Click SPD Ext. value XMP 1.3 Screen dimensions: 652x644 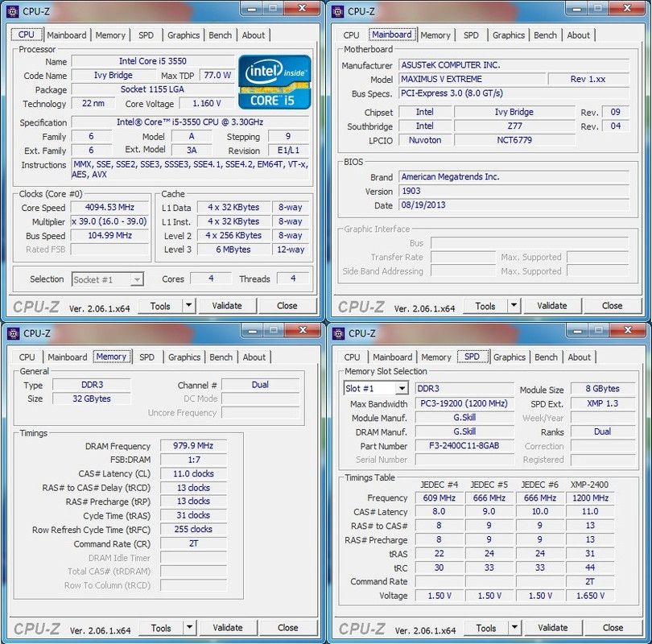(603, 403)
